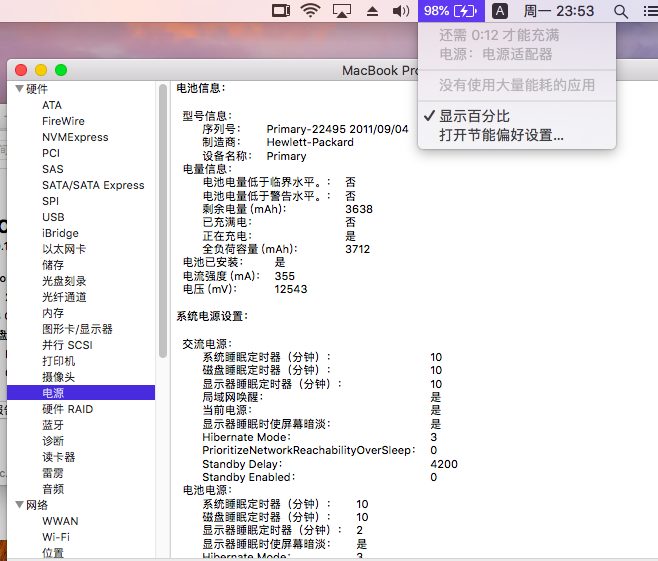Select 硬件 RAID in sidebar
The width and height of the screenshot is (658, 561).
point(67,409)
